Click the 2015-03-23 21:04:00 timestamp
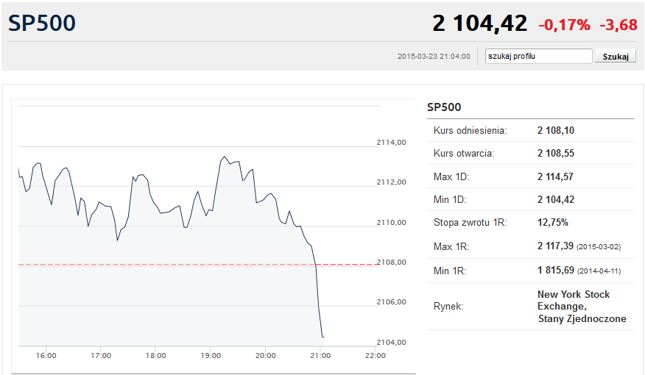This screenshot has height=375, width=645. pos(434,56)
